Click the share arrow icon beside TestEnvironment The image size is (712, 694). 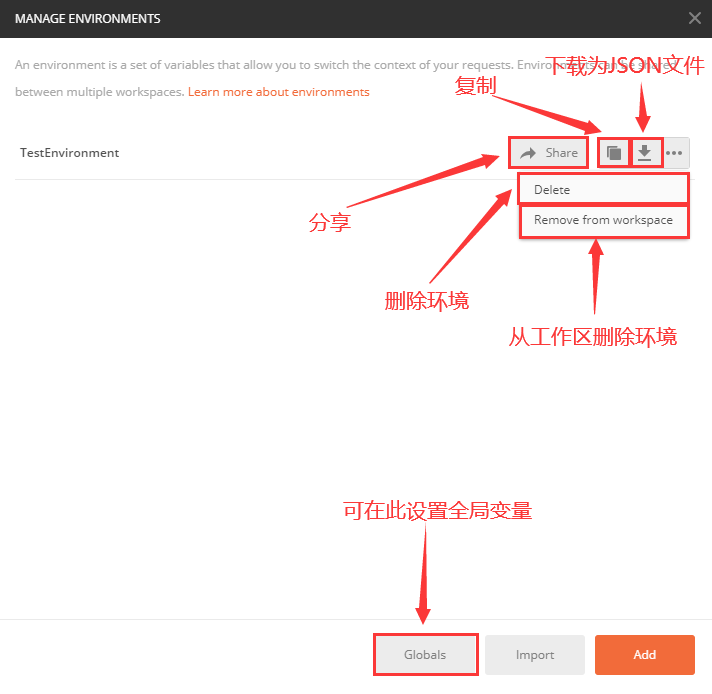(528, 153)
